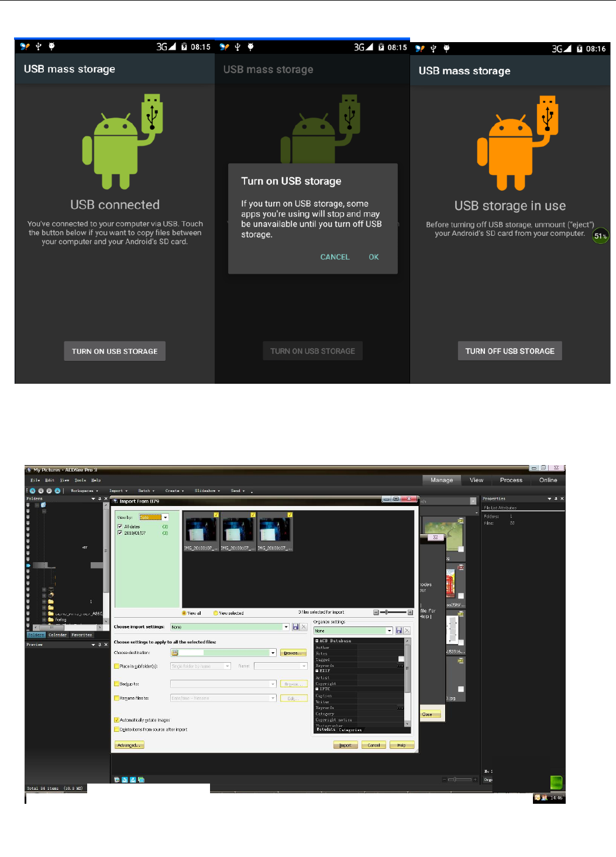616x857 pixels.
Task: Collapse the EXIF metadata section
Action: click(x=317, y=671)
